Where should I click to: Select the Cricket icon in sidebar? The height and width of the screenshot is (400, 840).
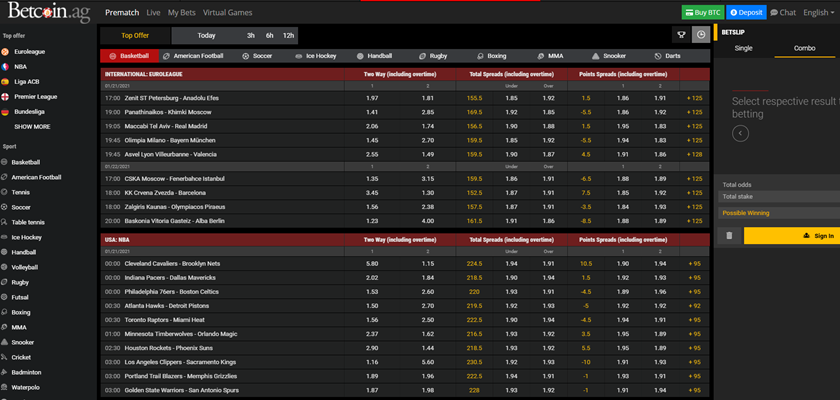point(5,357)
